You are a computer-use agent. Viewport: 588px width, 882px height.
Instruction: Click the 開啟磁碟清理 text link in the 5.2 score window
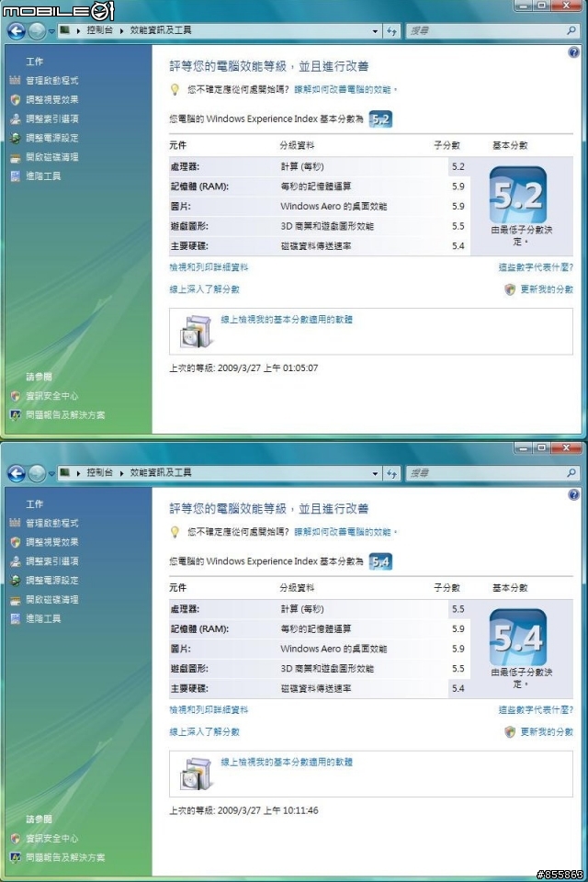tap(52, 157)
